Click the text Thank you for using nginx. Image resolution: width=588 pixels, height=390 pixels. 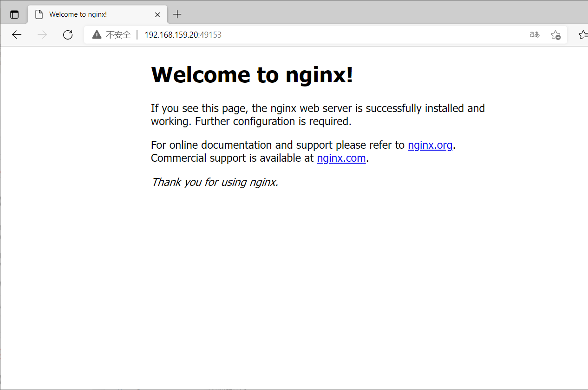pyautogui.click(x=215, y=182)
